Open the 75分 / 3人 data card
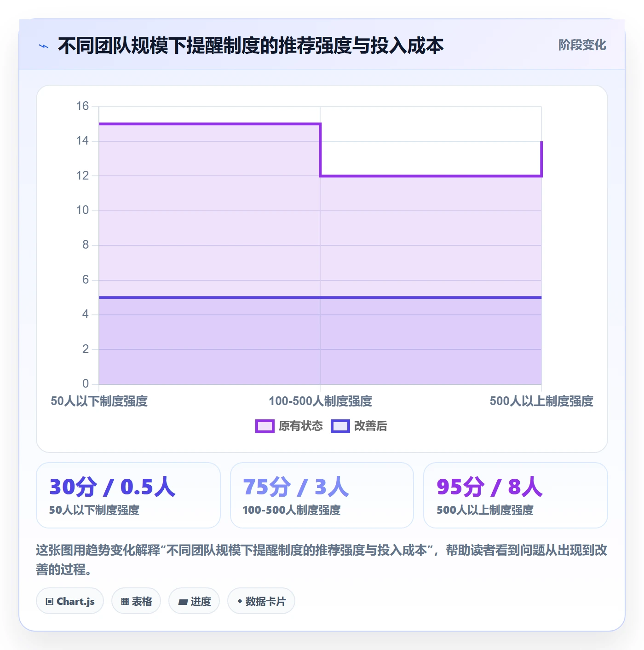The height and width of the screenshot is (650, 644). [322, 495]
